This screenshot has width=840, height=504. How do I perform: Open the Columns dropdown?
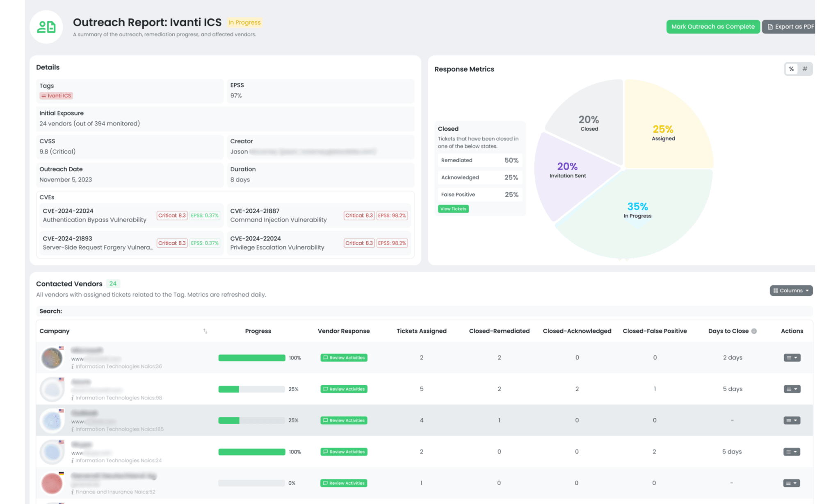(x=791, y=291)
